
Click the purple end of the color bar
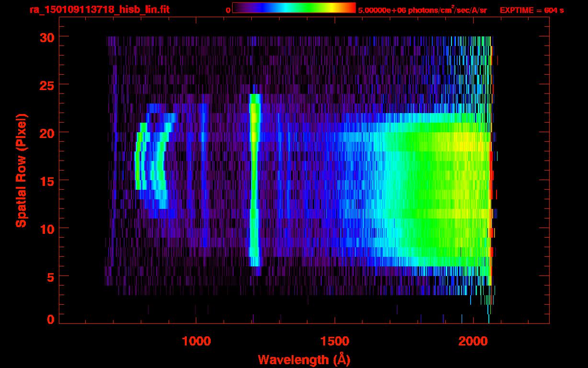click(238, 8)
